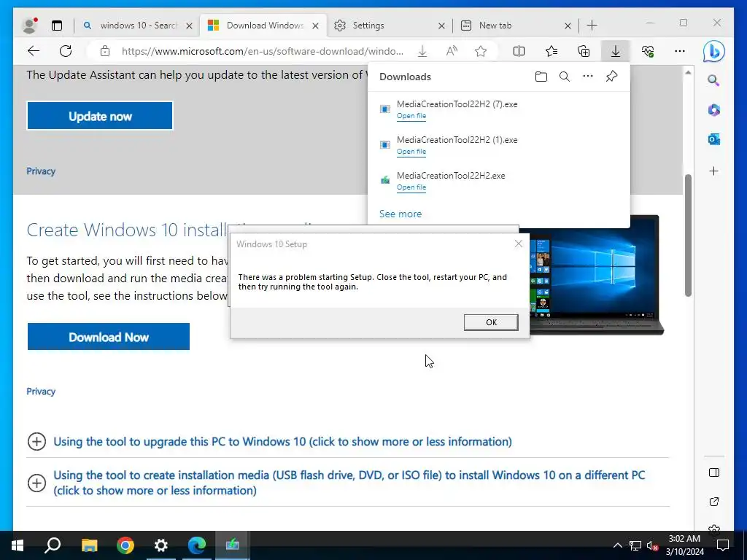Click Privacy link below Update now

(41, 171)
